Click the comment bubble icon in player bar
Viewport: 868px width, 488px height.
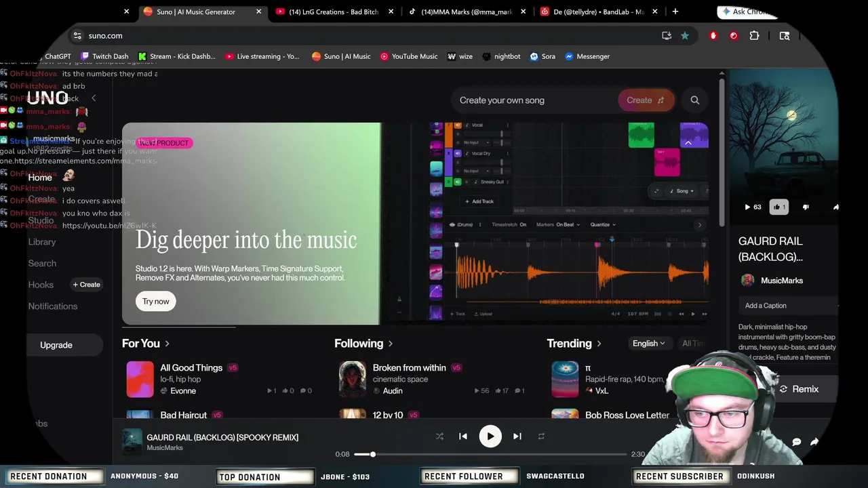click(x=796, y=442)
